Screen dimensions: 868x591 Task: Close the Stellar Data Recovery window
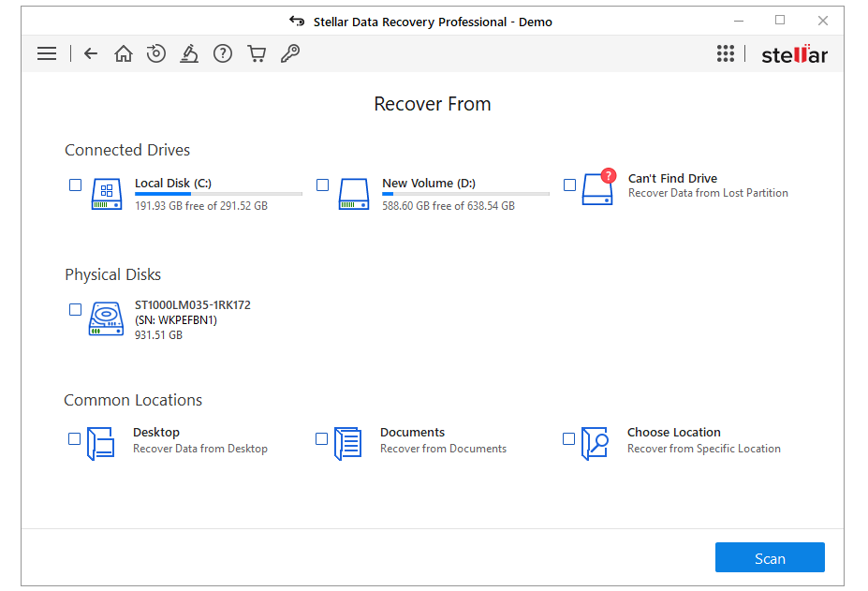[823, 21]
